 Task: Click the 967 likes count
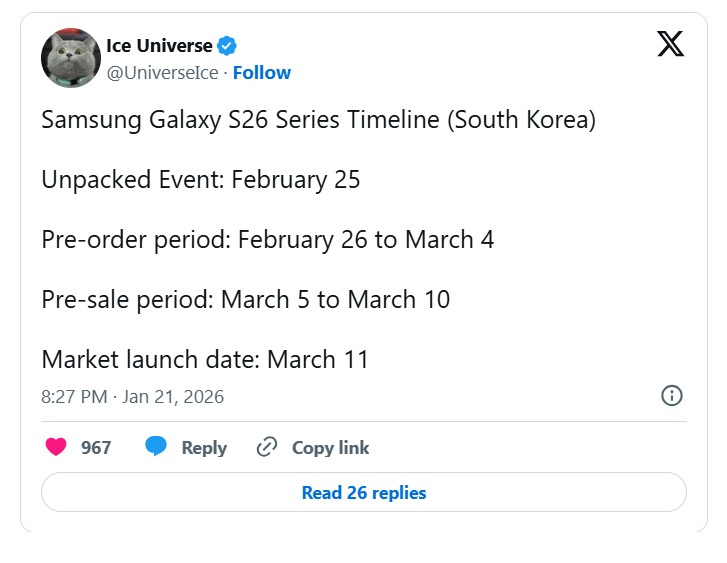coord(96,448)
